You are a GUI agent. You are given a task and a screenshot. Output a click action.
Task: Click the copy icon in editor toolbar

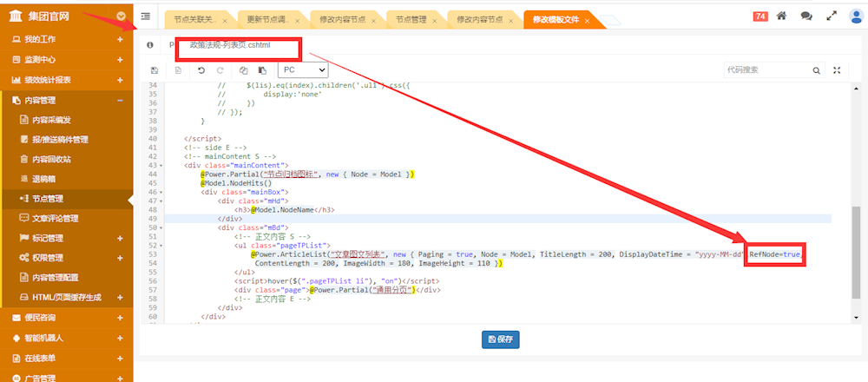243,69
